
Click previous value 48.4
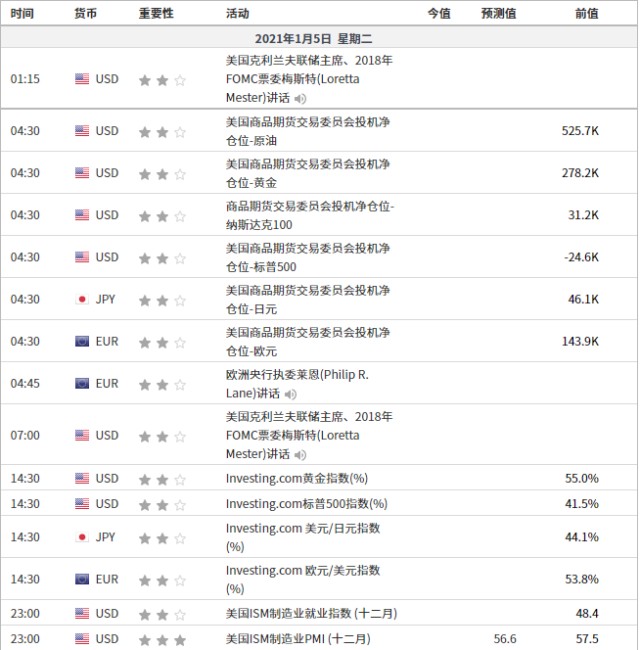tap(587, 614)
